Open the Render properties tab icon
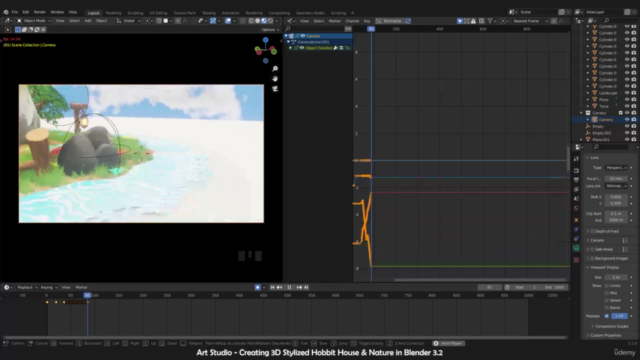This screenshot has width=640, height=360. [x=576, y=171]
